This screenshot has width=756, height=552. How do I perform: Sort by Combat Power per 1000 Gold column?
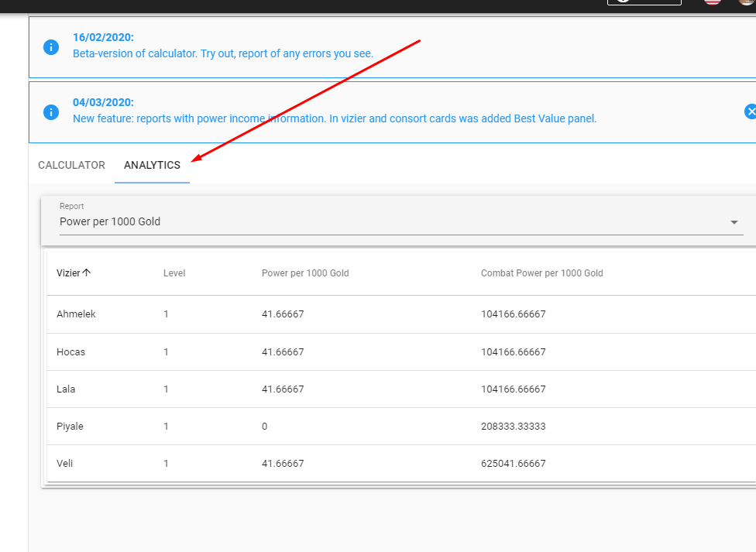click(x=541, y=273)
